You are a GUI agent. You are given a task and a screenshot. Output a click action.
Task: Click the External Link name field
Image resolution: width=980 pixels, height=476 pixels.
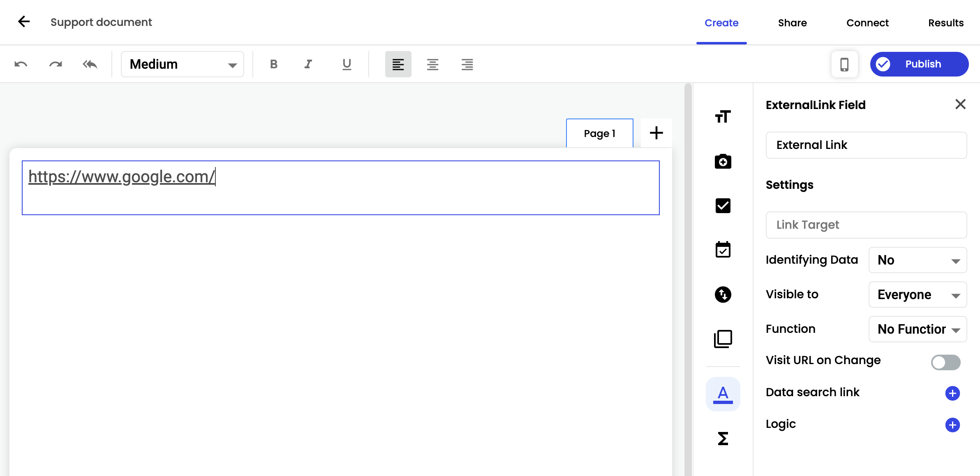click(866, 145)
